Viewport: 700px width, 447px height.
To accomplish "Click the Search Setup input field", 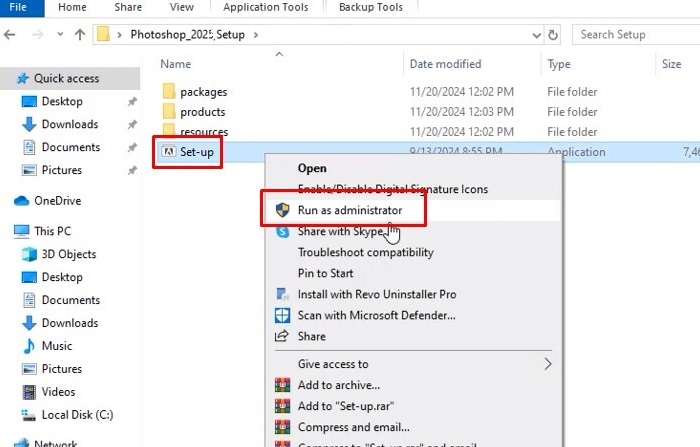I will click(636, 34).
